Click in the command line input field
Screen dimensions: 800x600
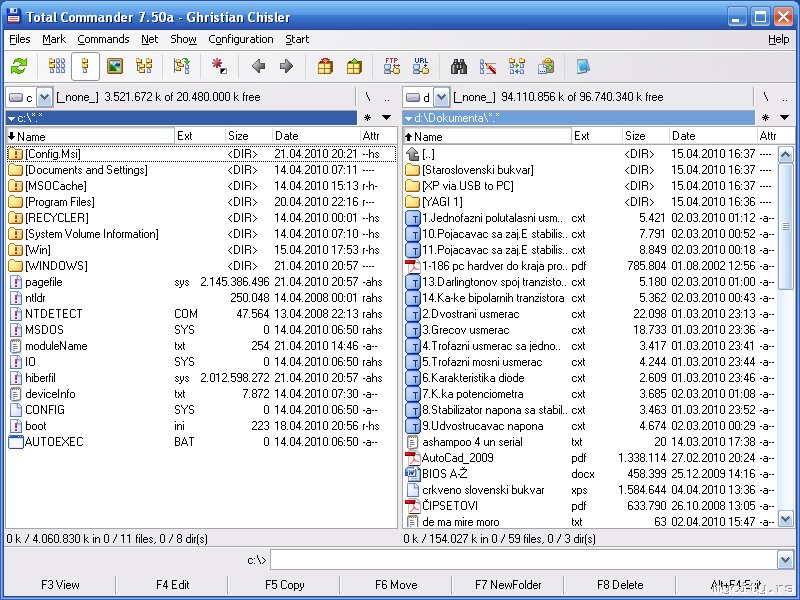(524, 560)
